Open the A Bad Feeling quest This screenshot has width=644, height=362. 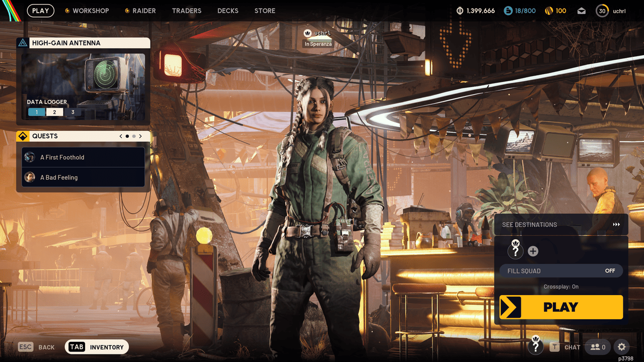coord(84,177)
